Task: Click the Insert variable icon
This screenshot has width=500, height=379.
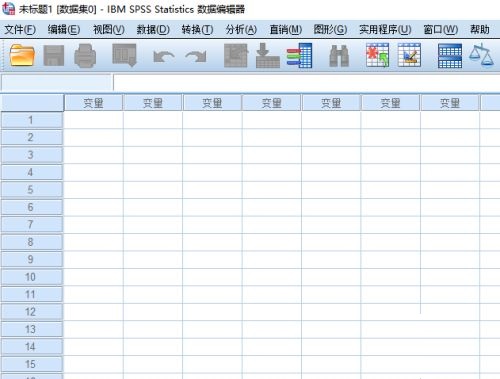Action: pyautogui.click(x=409, y=55)
